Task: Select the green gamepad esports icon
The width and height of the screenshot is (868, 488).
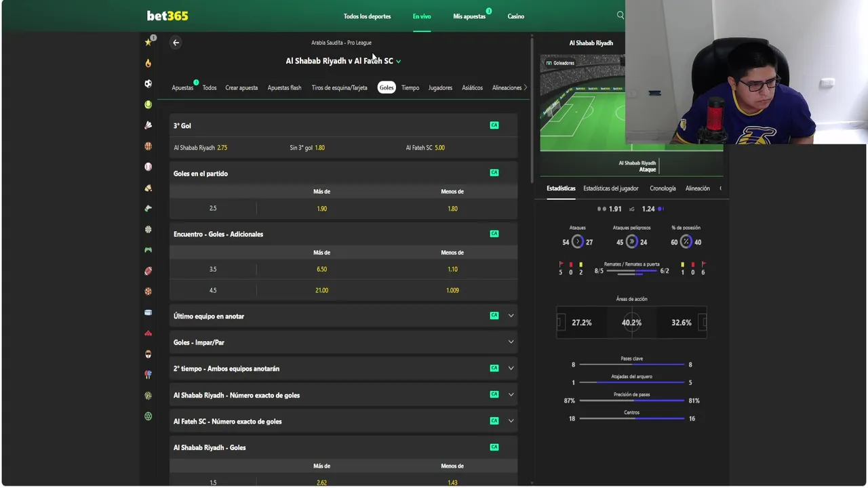Action: coord(148,250)
